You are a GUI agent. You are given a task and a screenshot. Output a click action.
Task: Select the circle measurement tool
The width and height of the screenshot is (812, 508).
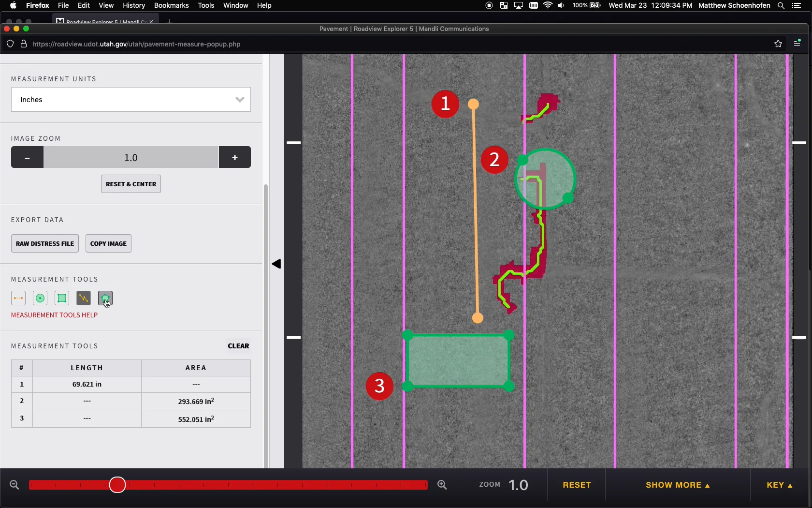point(40,299)
